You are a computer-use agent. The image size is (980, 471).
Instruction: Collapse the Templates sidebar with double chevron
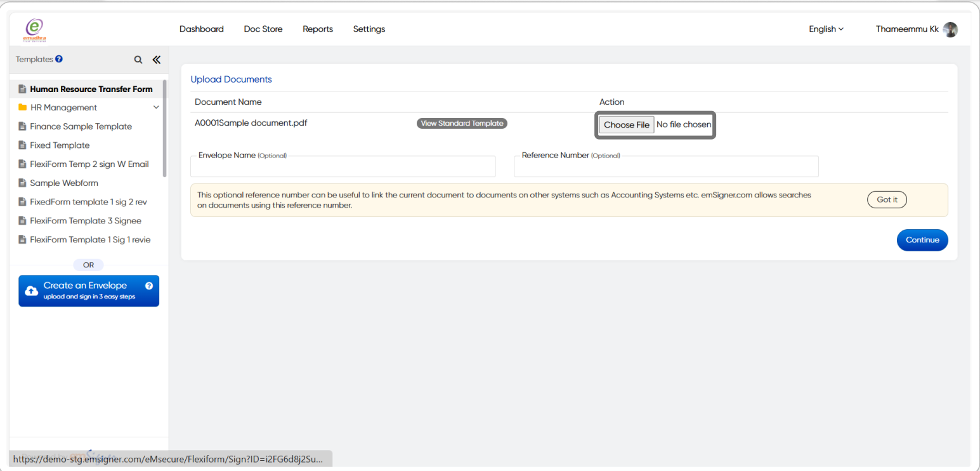pyautogui.click(x=156, y=60)
